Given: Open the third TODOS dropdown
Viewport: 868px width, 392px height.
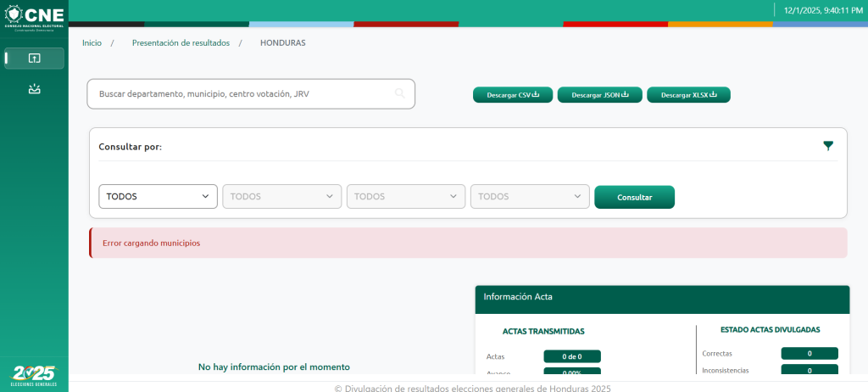Looking at the screenshot, I should [406, 196].
